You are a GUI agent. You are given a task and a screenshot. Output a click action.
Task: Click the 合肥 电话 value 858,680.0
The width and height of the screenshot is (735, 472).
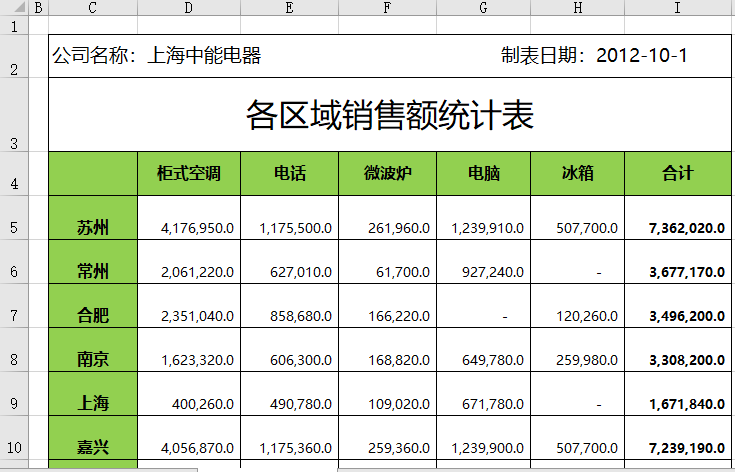(289, 316)
